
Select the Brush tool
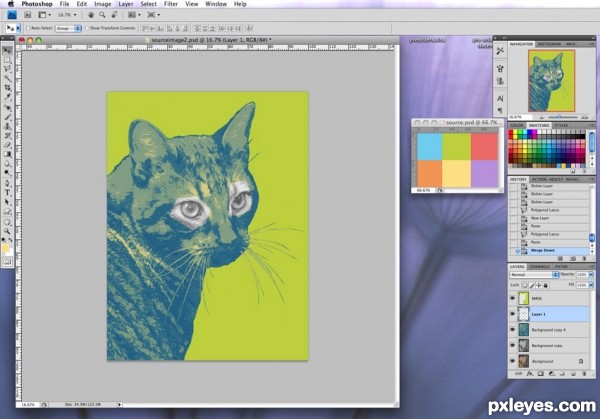[7, 117]
